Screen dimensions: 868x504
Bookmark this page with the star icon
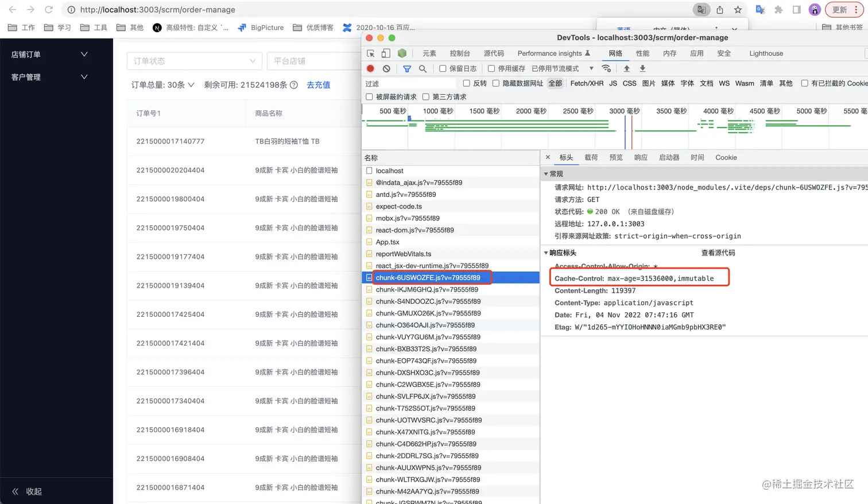738,10
